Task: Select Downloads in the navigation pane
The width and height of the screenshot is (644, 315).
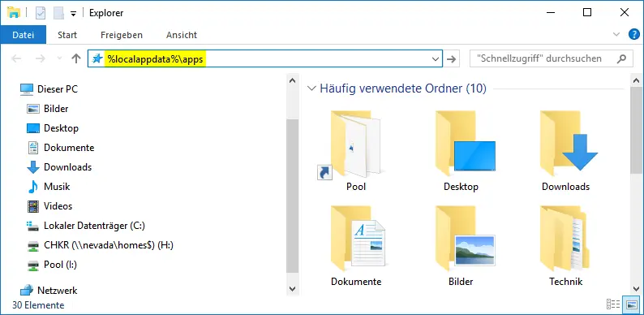Action: [x=67, y=167]
